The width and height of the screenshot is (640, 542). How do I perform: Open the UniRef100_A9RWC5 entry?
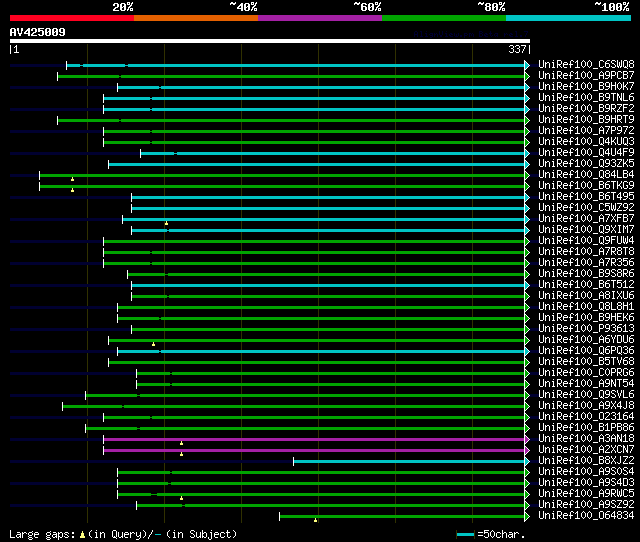[586, 494]
